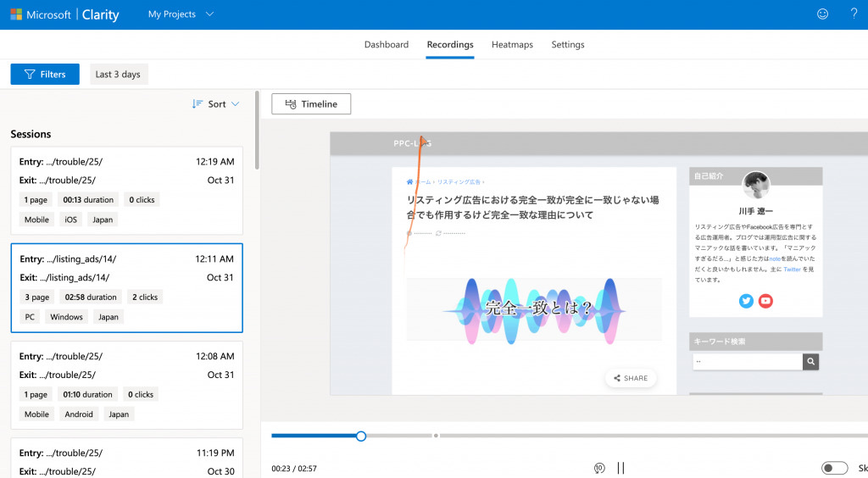
Task: Click the playback progress slider handle
Action: pos(361,436)
